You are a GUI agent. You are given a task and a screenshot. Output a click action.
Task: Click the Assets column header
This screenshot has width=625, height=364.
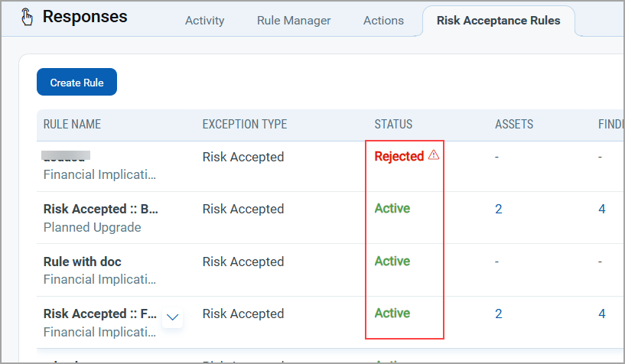point(514,125)
